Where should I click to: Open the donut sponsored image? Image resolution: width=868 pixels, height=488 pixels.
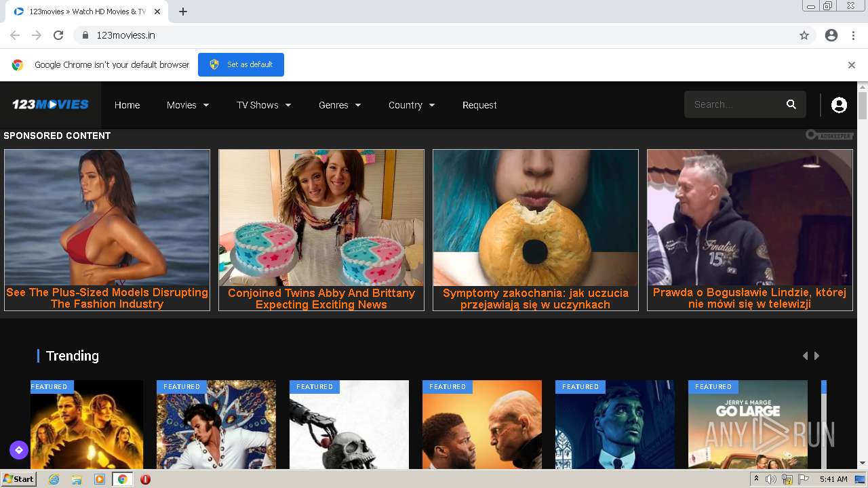coord(536,218)
